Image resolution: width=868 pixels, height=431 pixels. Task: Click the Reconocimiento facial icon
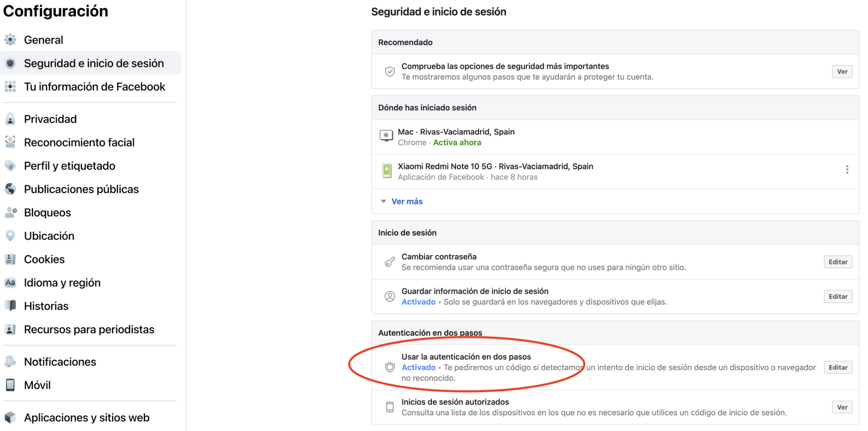click(x=10, y=142)
